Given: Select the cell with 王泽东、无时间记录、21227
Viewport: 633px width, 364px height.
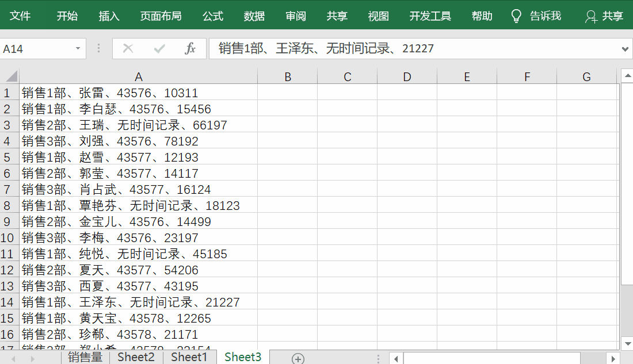Looking at the screenshot, I should [x=139, y=302].
